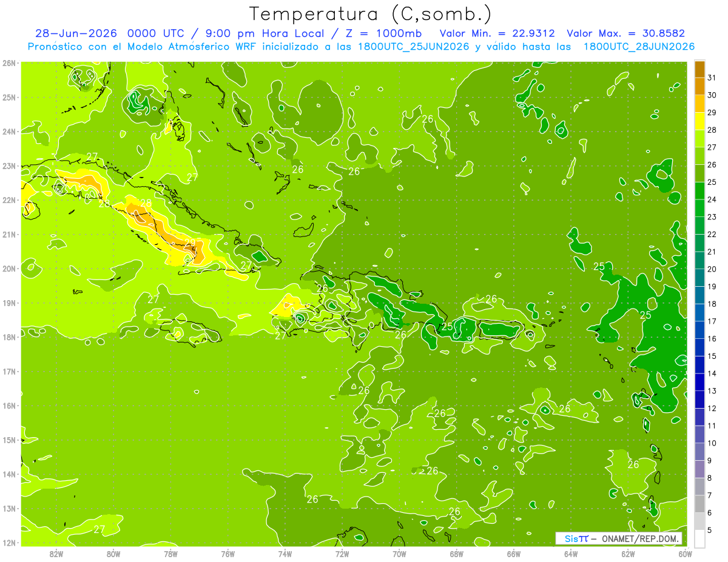Click the "76W" longitude axis label
The width and height of the screenshot is (728, 562).
click(227, 554)
